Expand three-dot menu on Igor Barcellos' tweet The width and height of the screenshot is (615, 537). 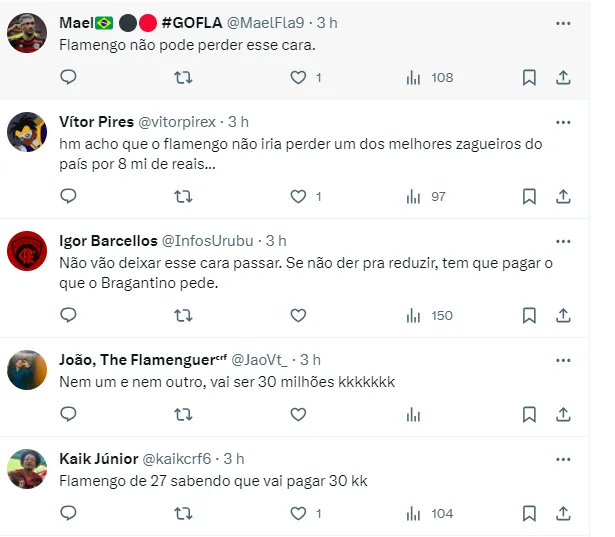click(x=563, y=241)
